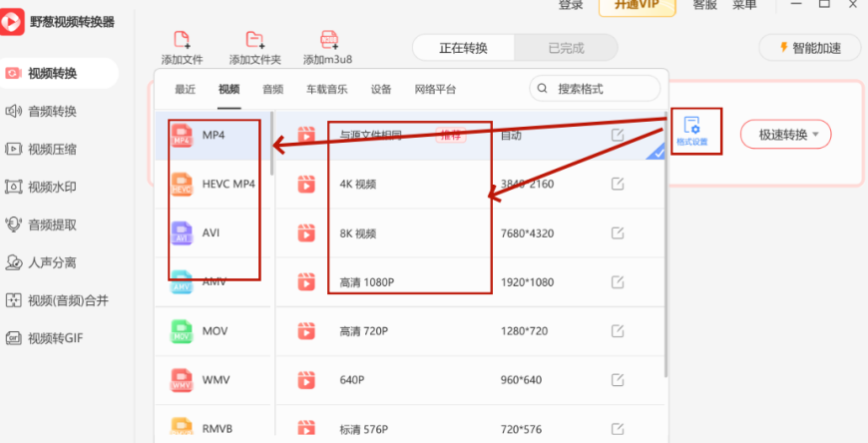Select the AVI format
The width and height of the screenshot is (868, 443).
[213, 232]
